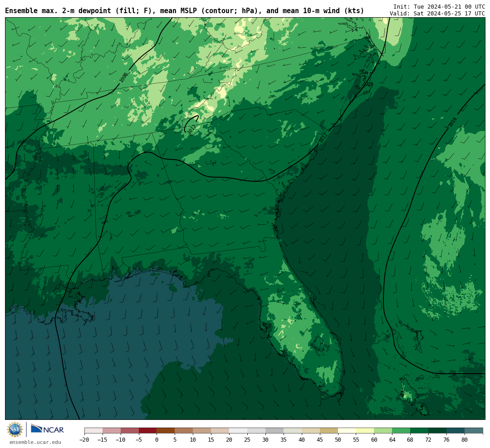This screenshot has width=490, height=448.
Task: Click the 55 colorbar tick label
Action: pos(356,439)
